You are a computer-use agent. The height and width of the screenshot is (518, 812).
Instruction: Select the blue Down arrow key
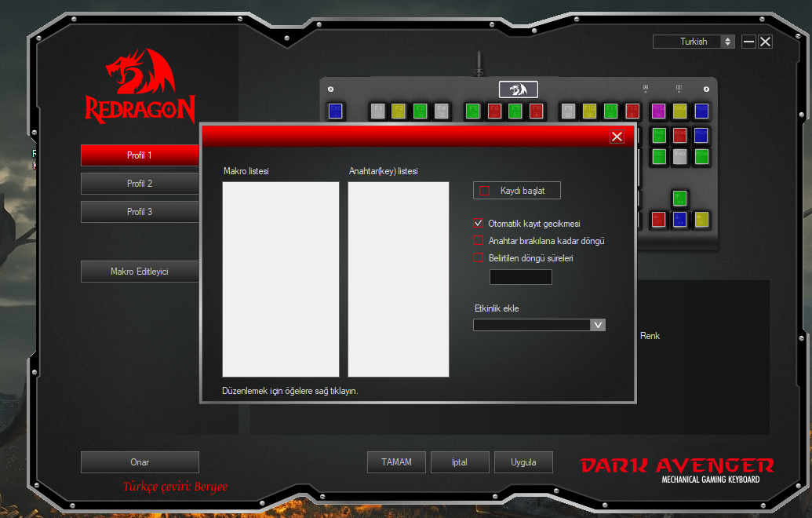[679, 219]
